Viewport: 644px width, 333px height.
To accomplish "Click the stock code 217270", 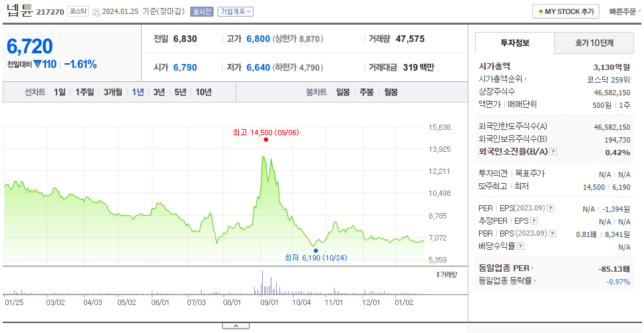I will 50,12.
